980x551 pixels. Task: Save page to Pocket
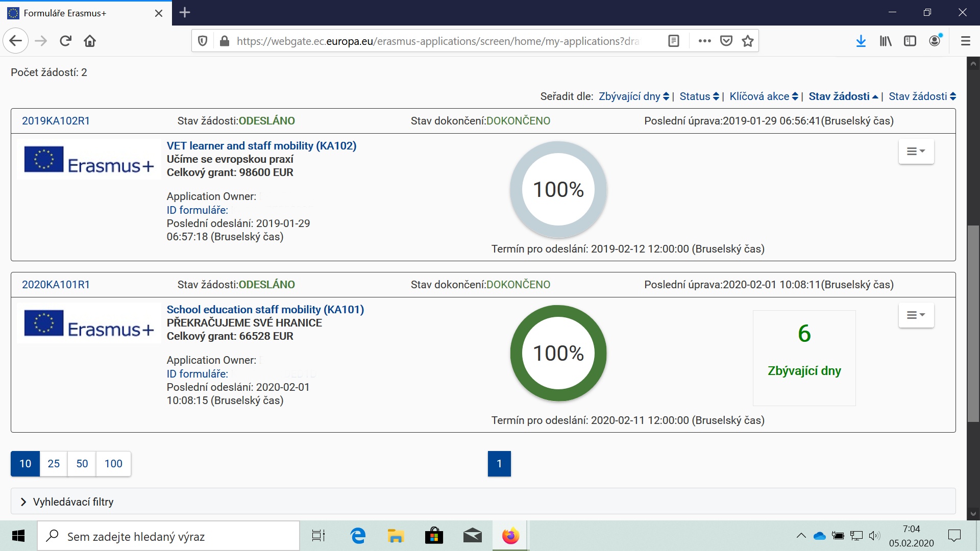pos(726,41)
